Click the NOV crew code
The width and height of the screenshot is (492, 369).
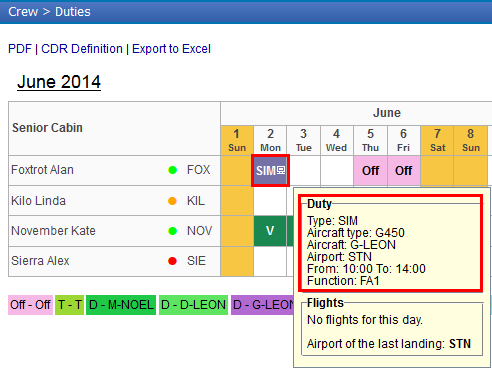tap(199, 231)
